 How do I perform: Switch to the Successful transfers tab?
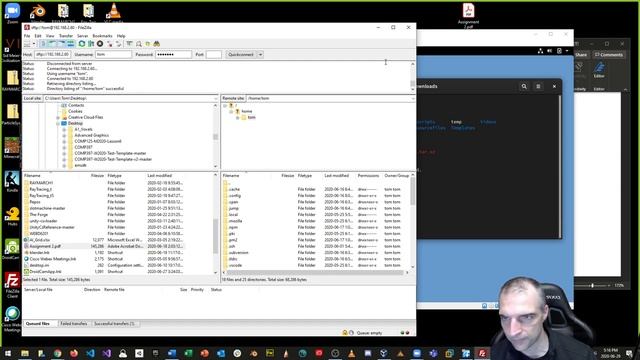(114, 324)
